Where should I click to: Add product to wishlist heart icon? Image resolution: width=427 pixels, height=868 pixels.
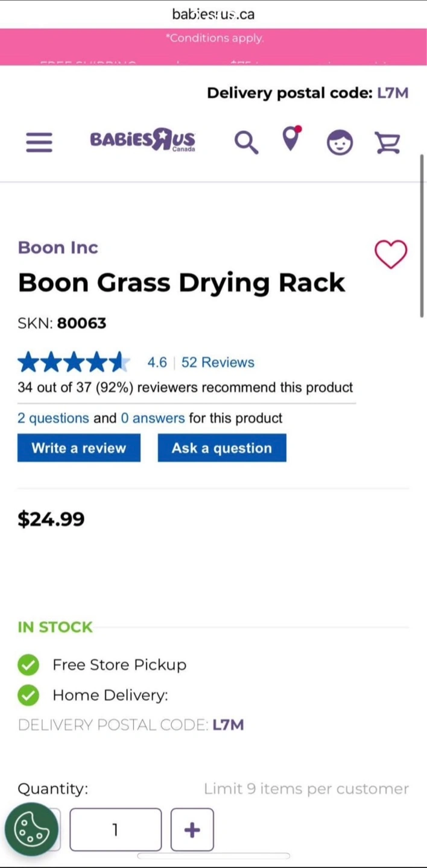pos(391,254)
